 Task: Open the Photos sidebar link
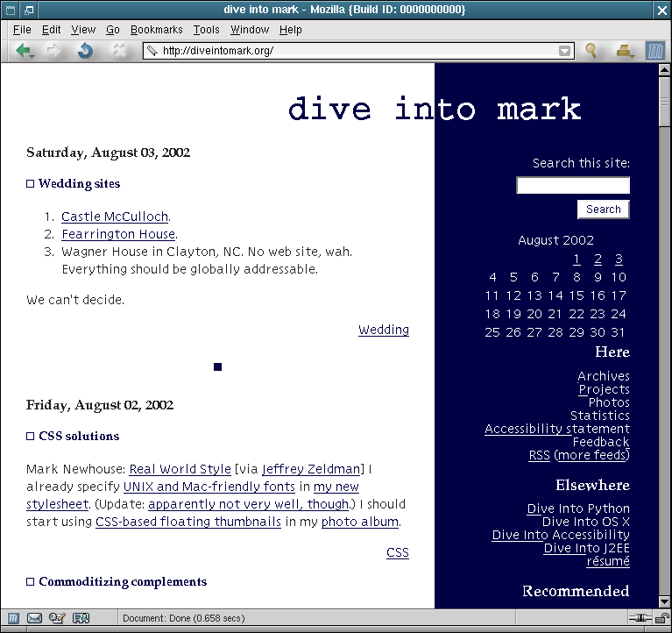tap(609, 402)
